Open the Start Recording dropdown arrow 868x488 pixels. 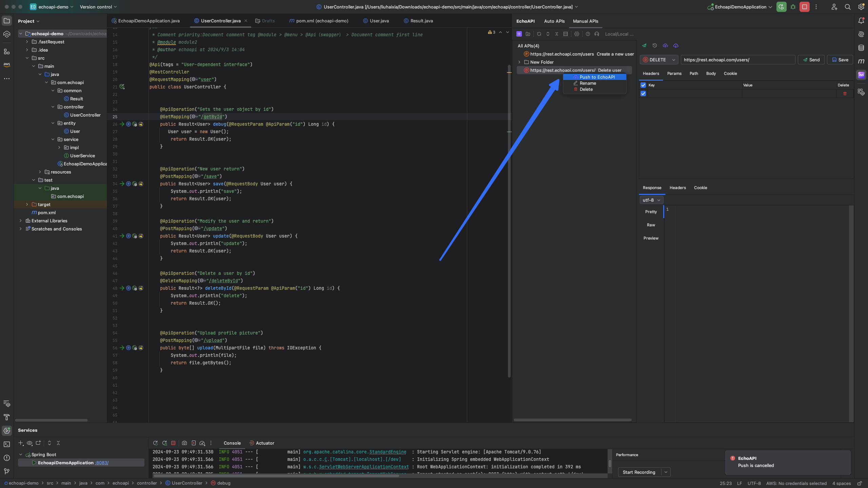[666, 472]
